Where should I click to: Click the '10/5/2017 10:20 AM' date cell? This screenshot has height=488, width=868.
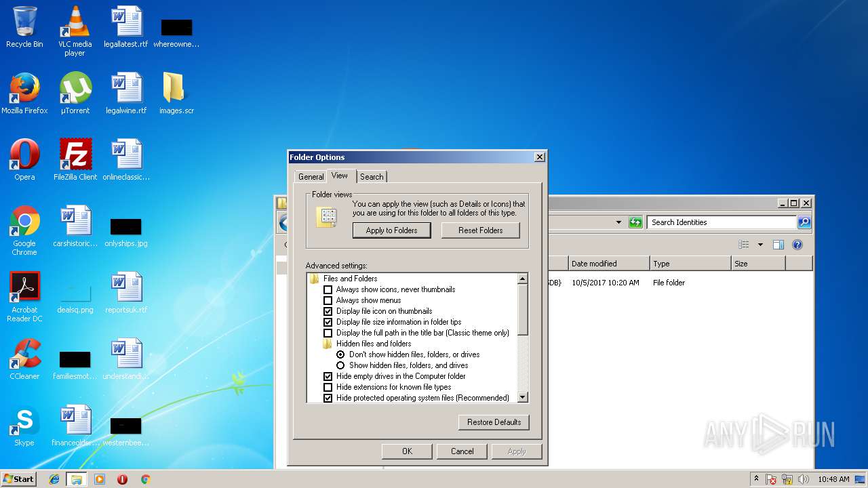(x=605, y=283)
